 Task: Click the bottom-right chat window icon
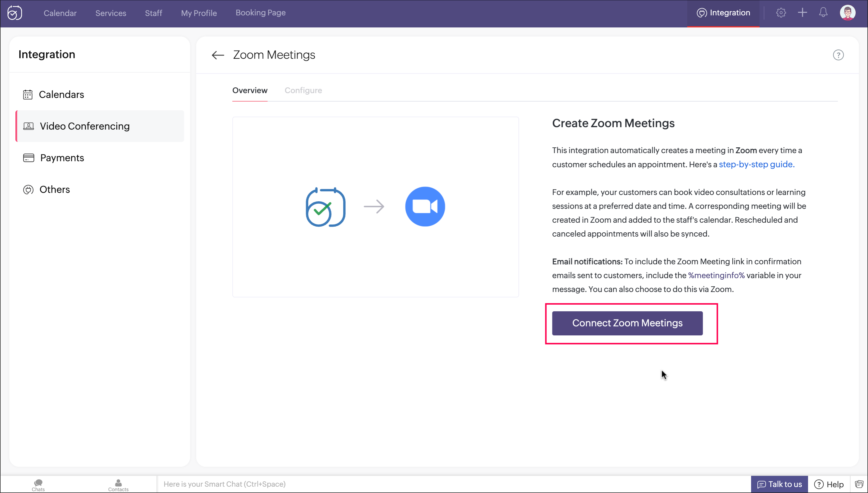(859, 484)
